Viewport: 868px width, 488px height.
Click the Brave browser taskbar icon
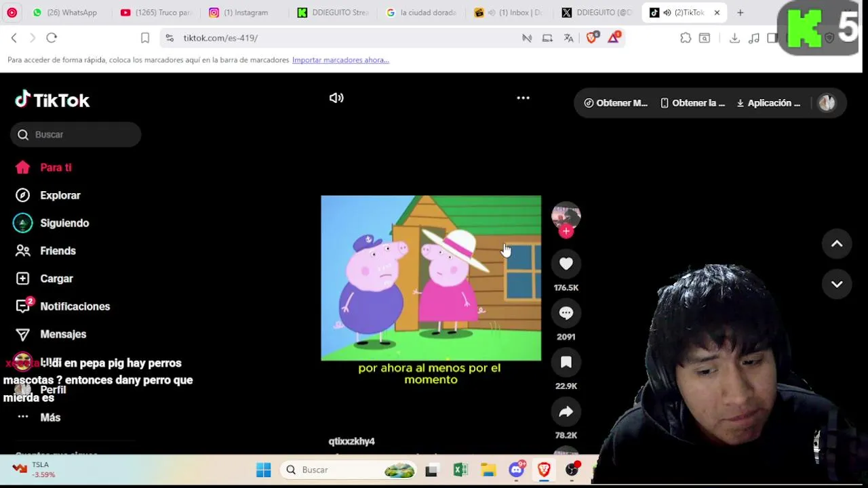[x=544, y=470]
